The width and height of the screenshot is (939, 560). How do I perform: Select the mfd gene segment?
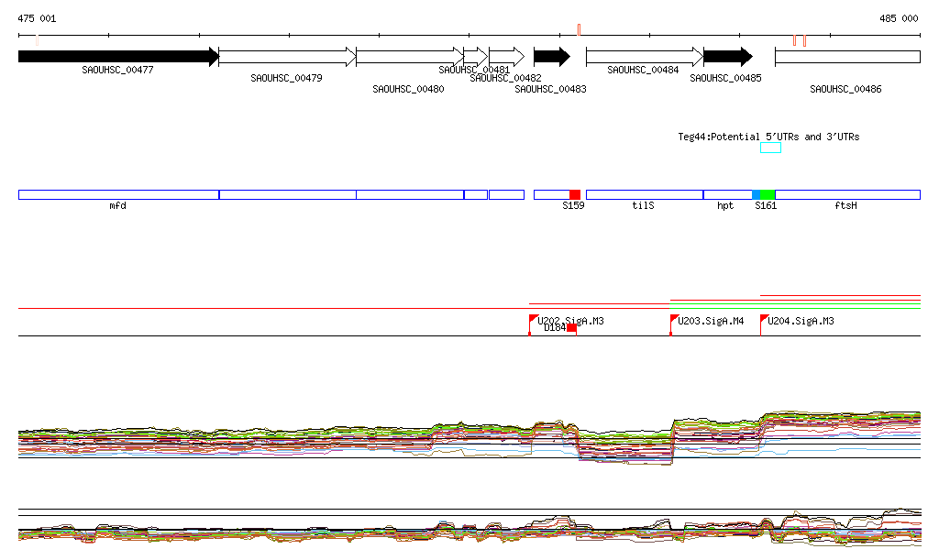[118, 194]
